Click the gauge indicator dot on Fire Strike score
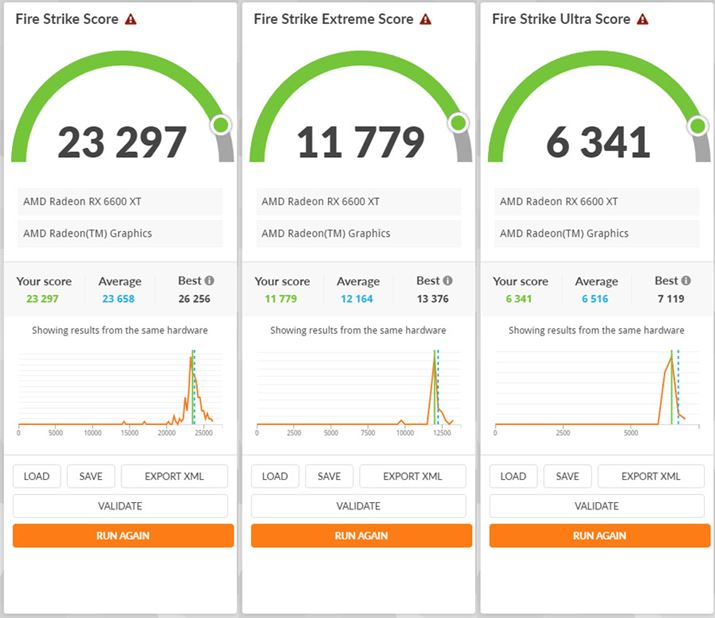Screen dimensions: 715x618 click(220, 125)
